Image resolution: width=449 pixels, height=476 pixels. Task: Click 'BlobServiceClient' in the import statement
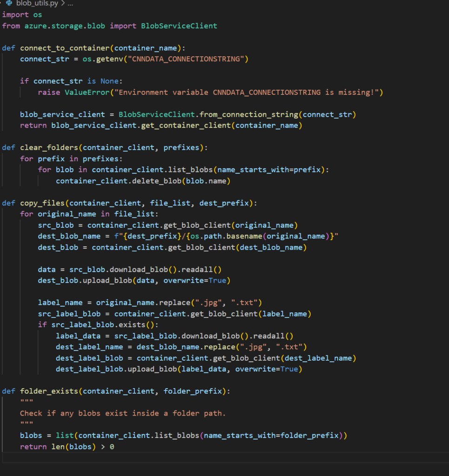(x=179, y=26)
